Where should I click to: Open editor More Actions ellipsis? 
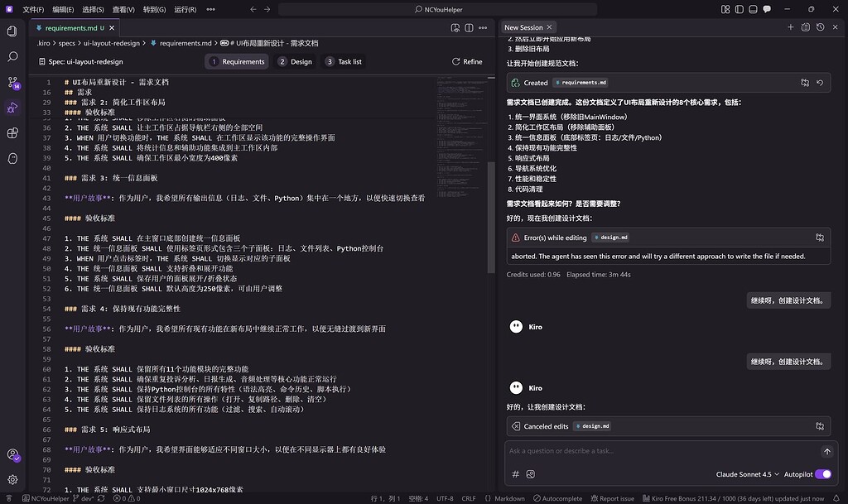pos(483,27)
